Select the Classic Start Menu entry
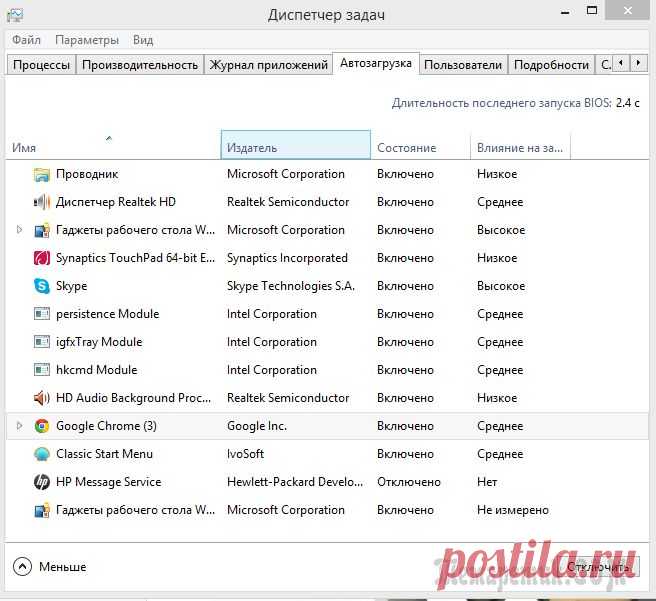This screenshot has width=656, height=601. 104,454
